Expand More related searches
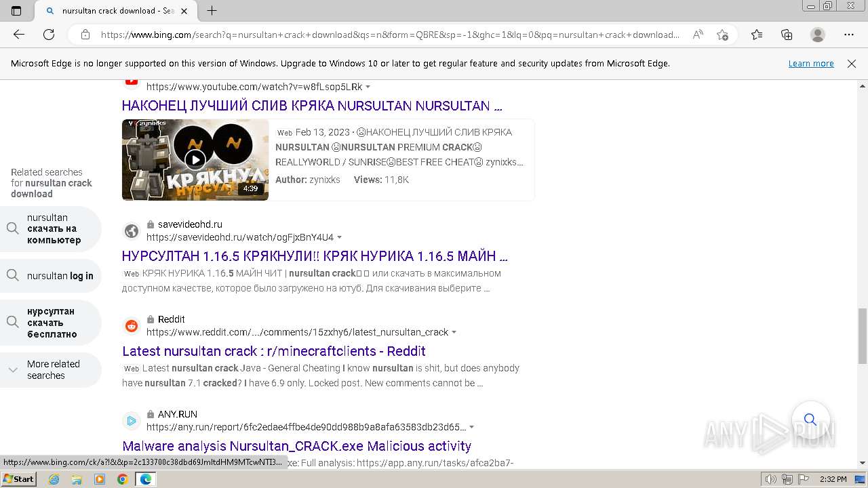 (51, 369)
